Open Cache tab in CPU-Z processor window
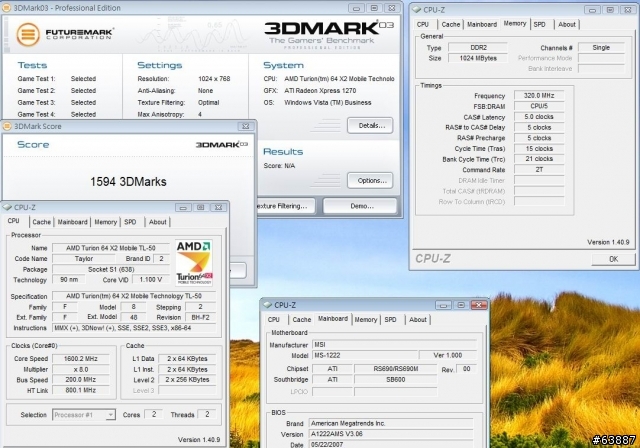640x448 pixels. [x=42, y=222]
